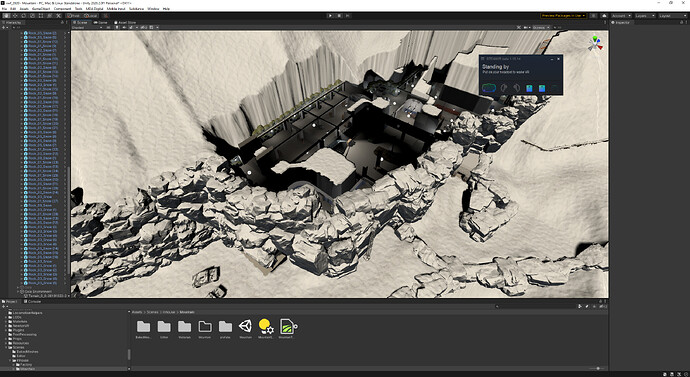The width and height of the screenshot is (690, 377).
Task: Switch to the Game tab
Action: pos(101,22)
